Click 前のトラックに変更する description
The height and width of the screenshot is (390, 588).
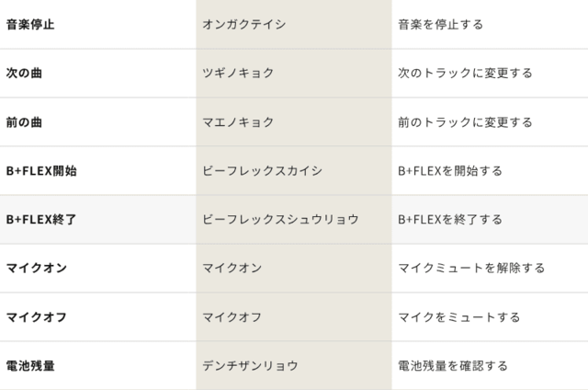[465, 121]
